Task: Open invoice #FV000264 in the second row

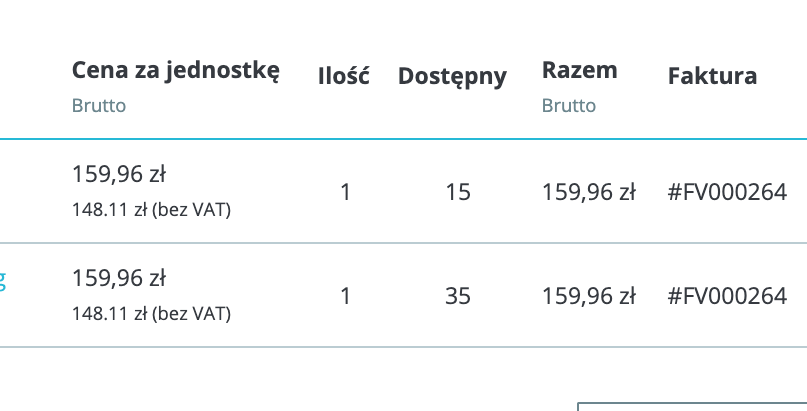Action: tap(727, 296)
